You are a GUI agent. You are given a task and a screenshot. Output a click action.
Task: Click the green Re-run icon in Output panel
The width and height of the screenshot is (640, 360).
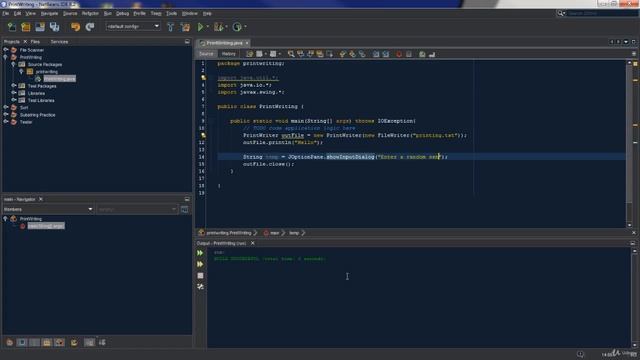point(200,253)
